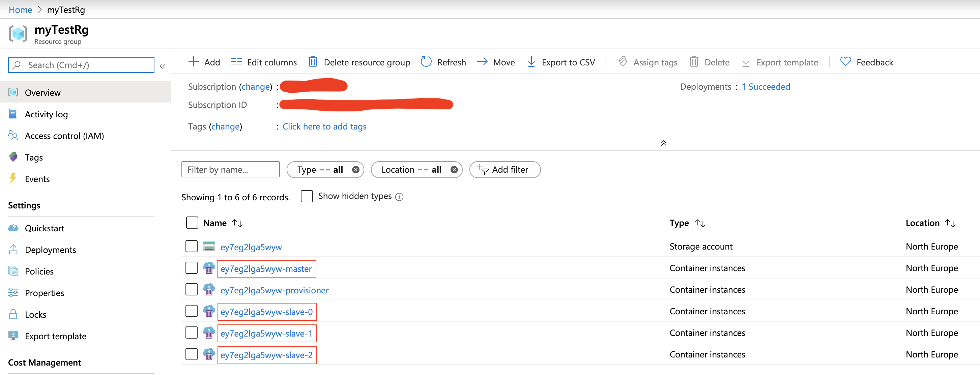Sort by the Location column arrows
The width and height of the screenshot is (980, 375).
click(x=950, y=223)
